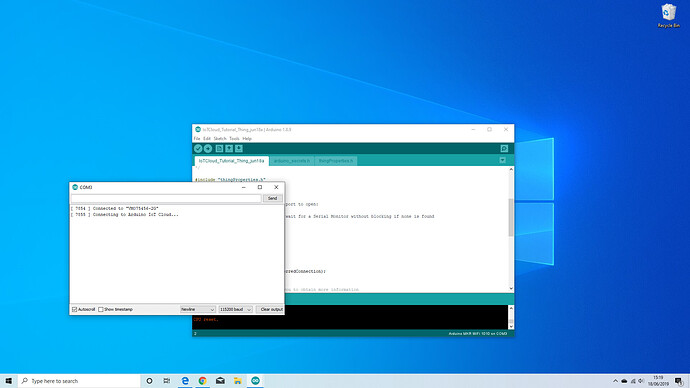Open the Action Center notifications icon

[679, 381]
